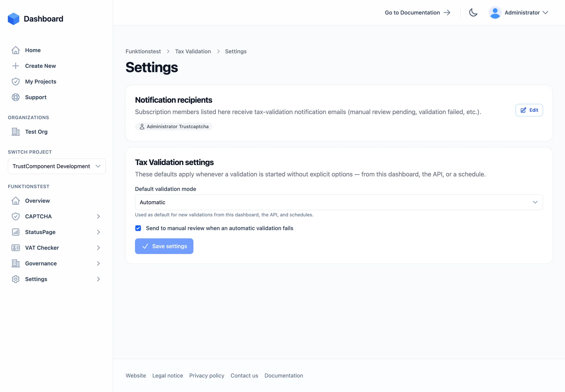
Task: Follow the Go to Documentation link
Action: click(x=417, y=13)
